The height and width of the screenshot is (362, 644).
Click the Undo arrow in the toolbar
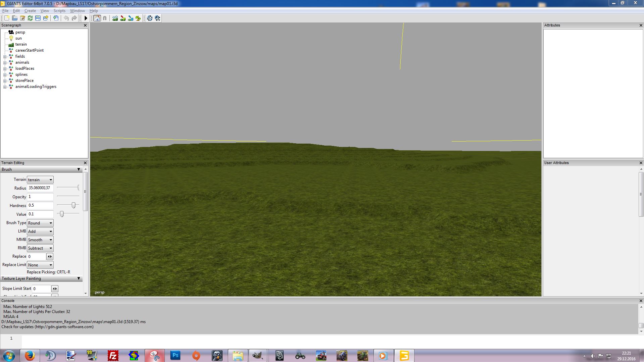coord(66,18)
